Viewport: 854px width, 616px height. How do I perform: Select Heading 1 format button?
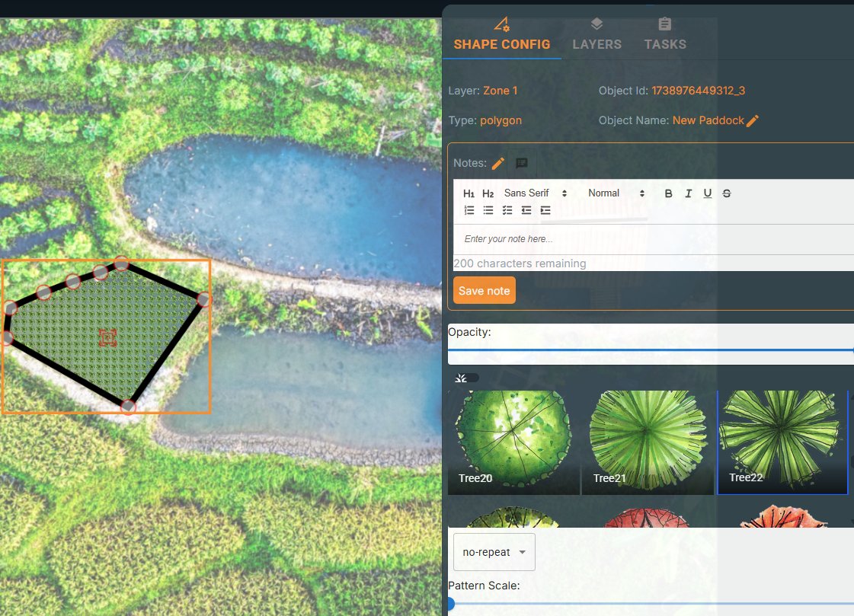coord(469,193)
